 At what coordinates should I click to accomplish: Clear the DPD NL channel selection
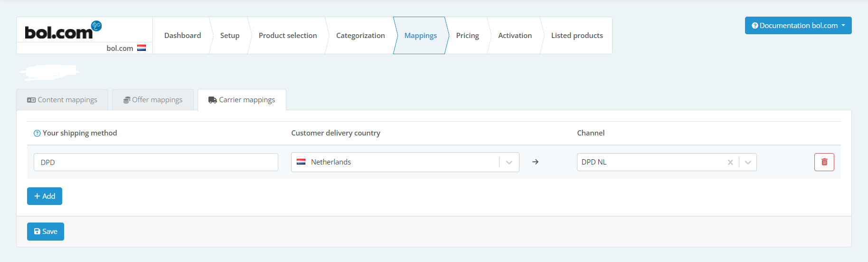[730, 162]
